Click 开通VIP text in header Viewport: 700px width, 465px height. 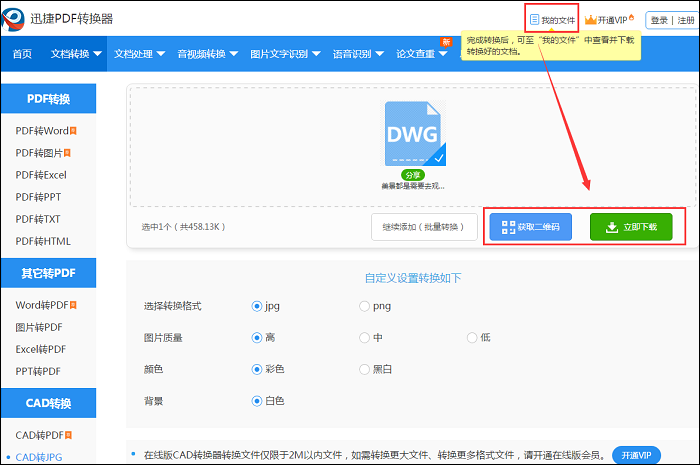pos(612,20)
